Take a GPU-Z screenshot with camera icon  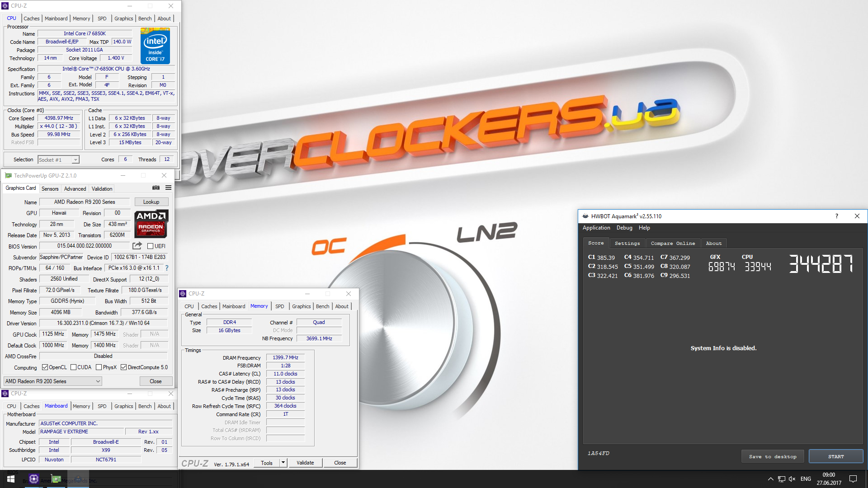point(156,188)
